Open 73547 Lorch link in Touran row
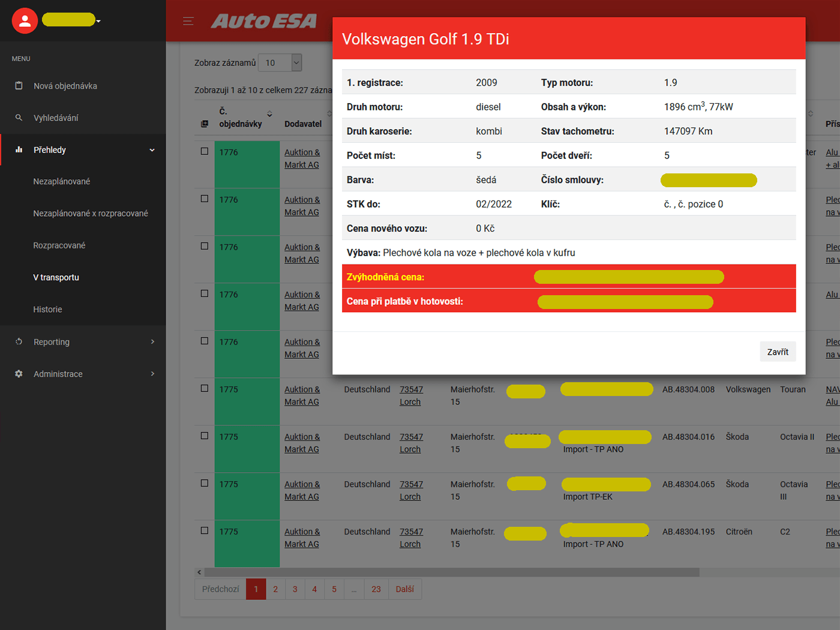840x630 pixels. (412, 395)
